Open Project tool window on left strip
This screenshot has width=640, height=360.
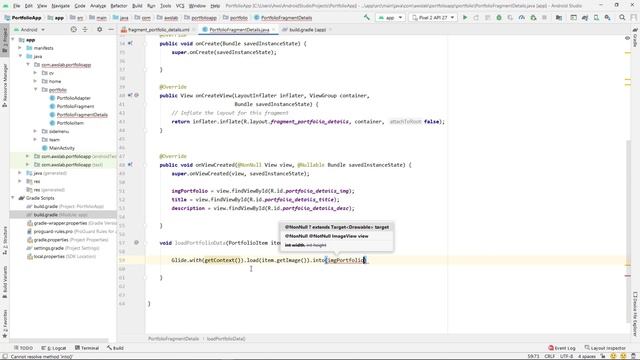[4, 40]
